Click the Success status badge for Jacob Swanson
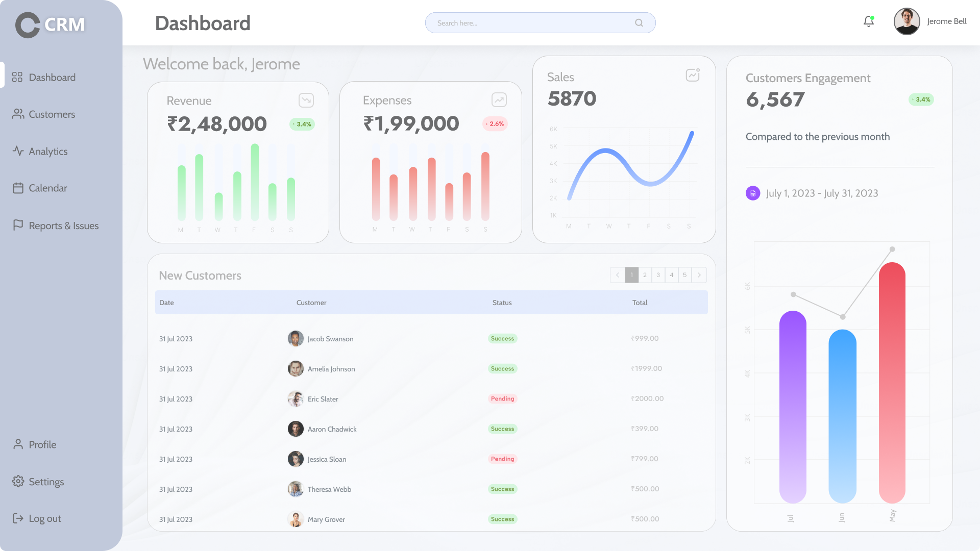This screenshot has width=980, height=551. click(x=502, y=338)
